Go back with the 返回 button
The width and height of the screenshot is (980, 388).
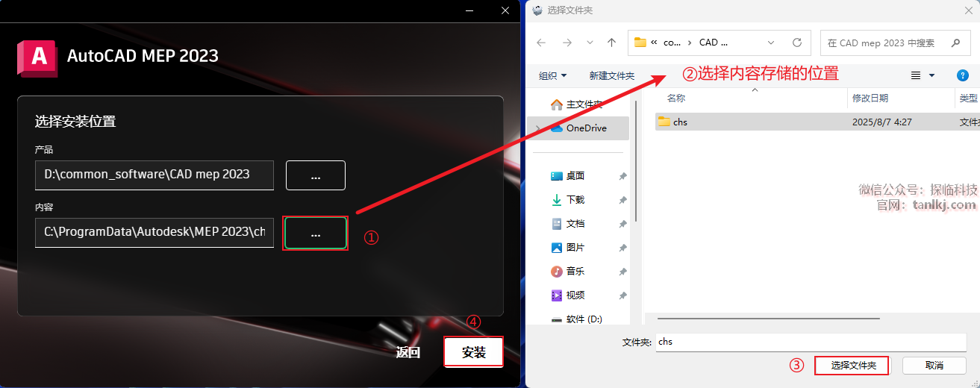coord(408,353)
